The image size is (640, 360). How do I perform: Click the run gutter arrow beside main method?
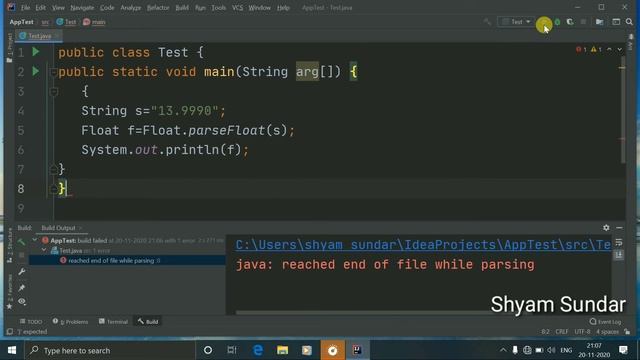click(36, 71)
